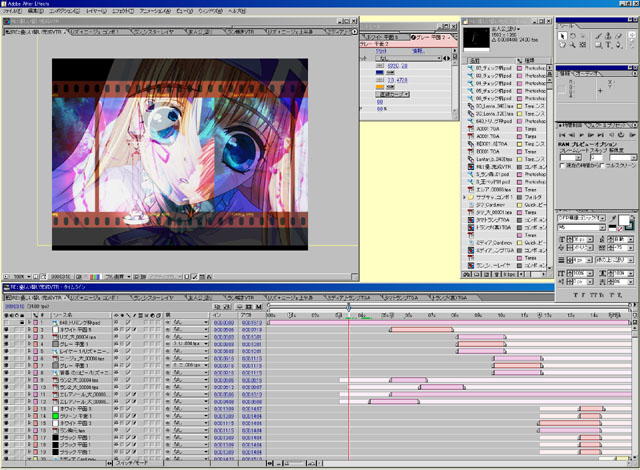This screenshot has height=470, width=640.
Task: Select the arrow Selection tool in Tools palette
Action: pos(562,36)
